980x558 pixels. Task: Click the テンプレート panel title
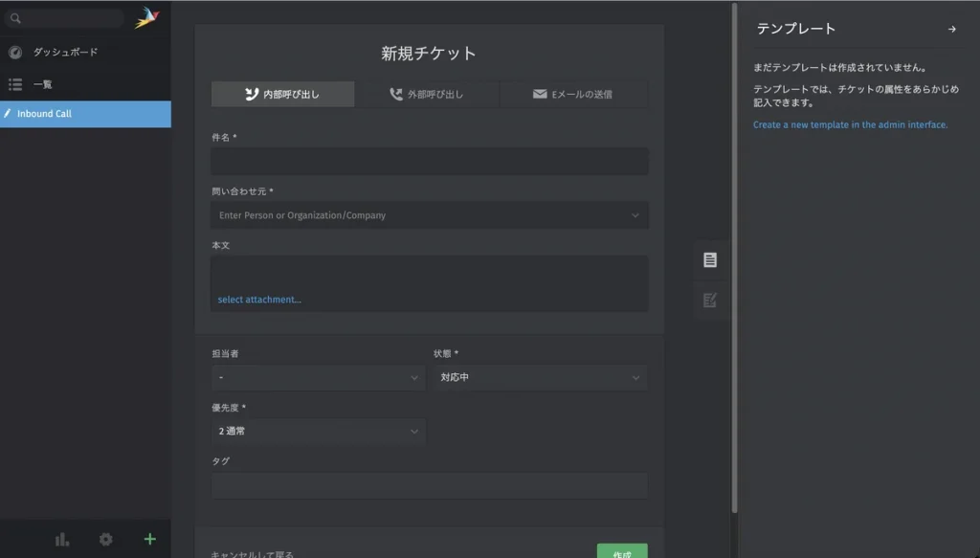point(795,29)
